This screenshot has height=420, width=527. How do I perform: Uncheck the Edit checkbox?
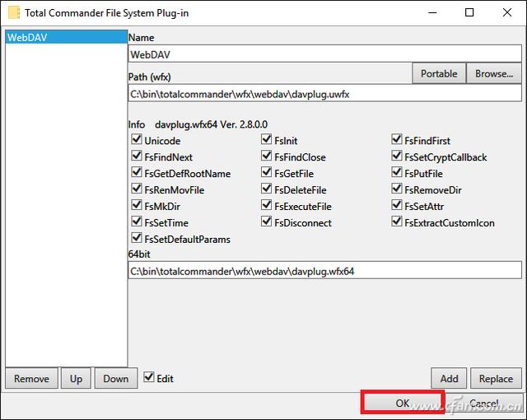[149, 377]
